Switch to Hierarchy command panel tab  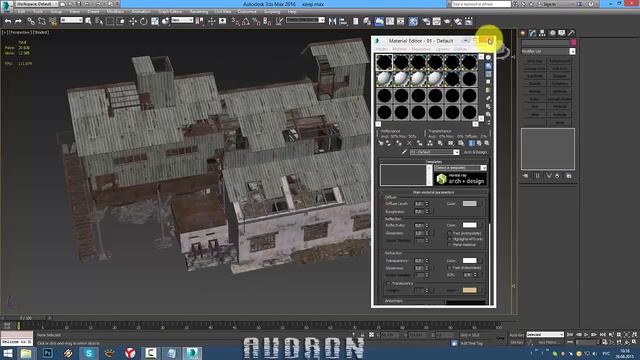tap(542, 33)
